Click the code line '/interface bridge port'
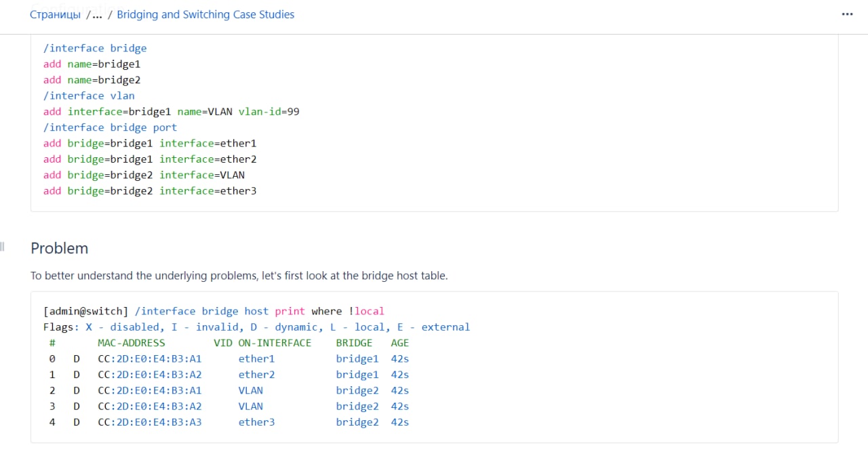Viewport: 868px width, 452px height. (x=110, y=127)
